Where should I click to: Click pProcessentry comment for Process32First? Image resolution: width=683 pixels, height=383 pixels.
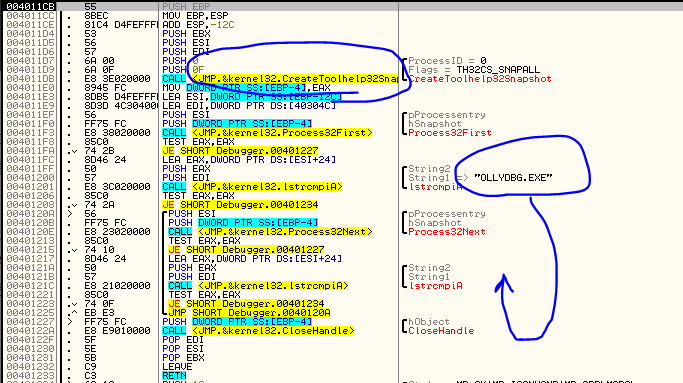point(447,115)
